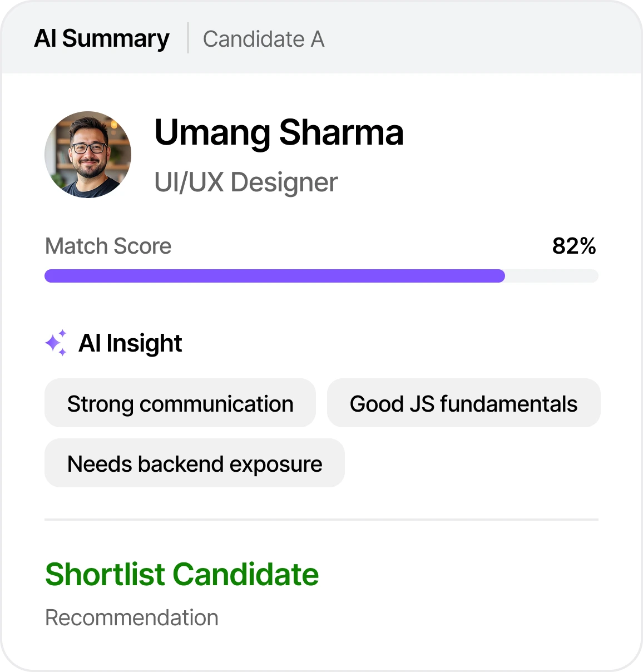The width and height of the screenshot is (643, 672).
Task: Open the Candidate A tab
Action: pos(264,39)
